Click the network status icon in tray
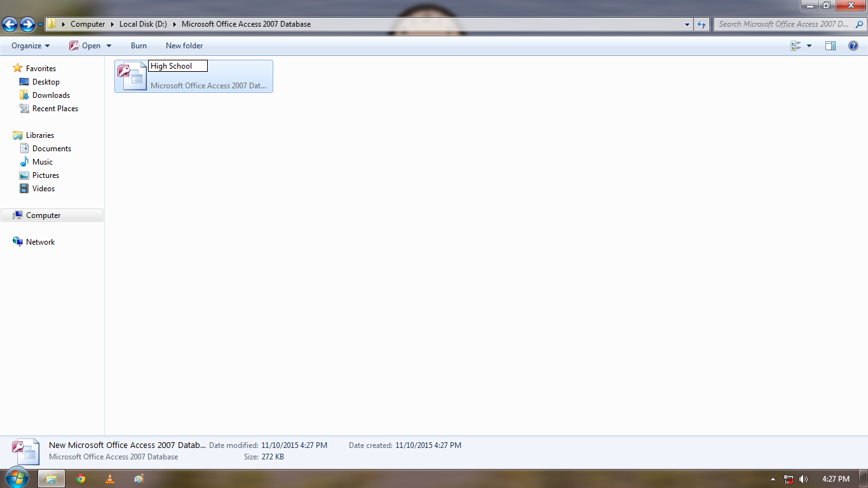The width and height of the screenshot is (868, 488). pos(789,479)
